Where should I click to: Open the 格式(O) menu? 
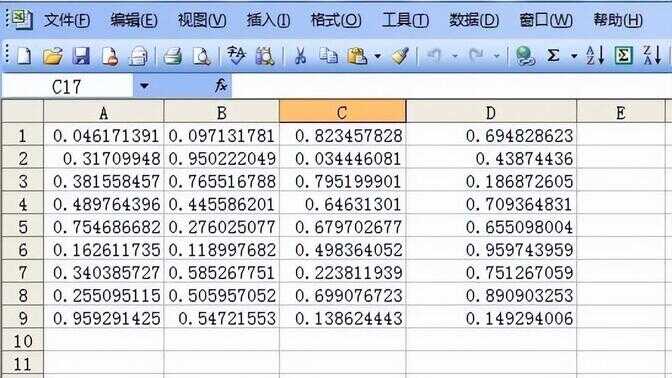(336, 20)
